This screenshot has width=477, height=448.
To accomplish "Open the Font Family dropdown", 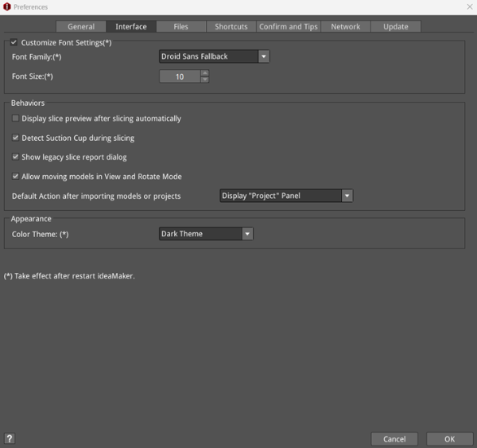I will tap(214, 56).
